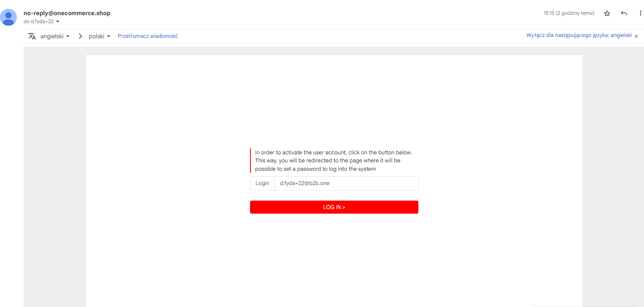This screenshot has height=307, width=644.
Task: Click 'Wyłącz dla następującego języka: angielski'
Action: 579,35
